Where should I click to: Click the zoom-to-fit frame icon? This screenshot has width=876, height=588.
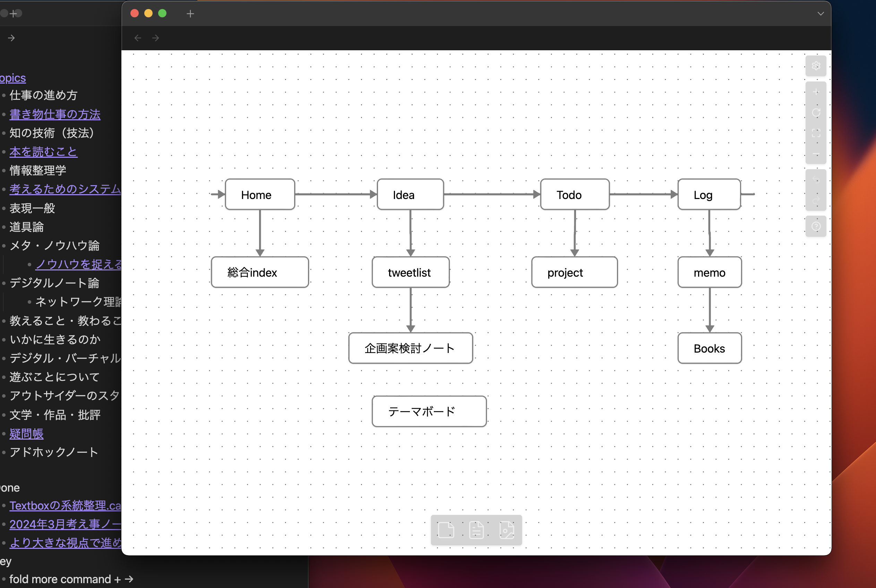pos(816,133)
